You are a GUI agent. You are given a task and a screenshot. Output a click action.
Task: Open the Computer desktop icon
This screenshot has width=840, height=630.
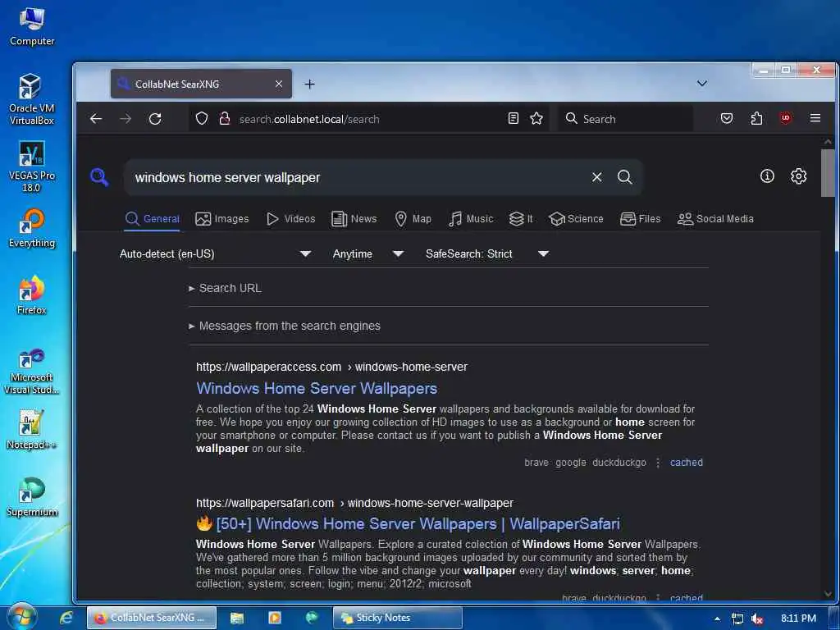pyautogui.click(x=32, y=26)
